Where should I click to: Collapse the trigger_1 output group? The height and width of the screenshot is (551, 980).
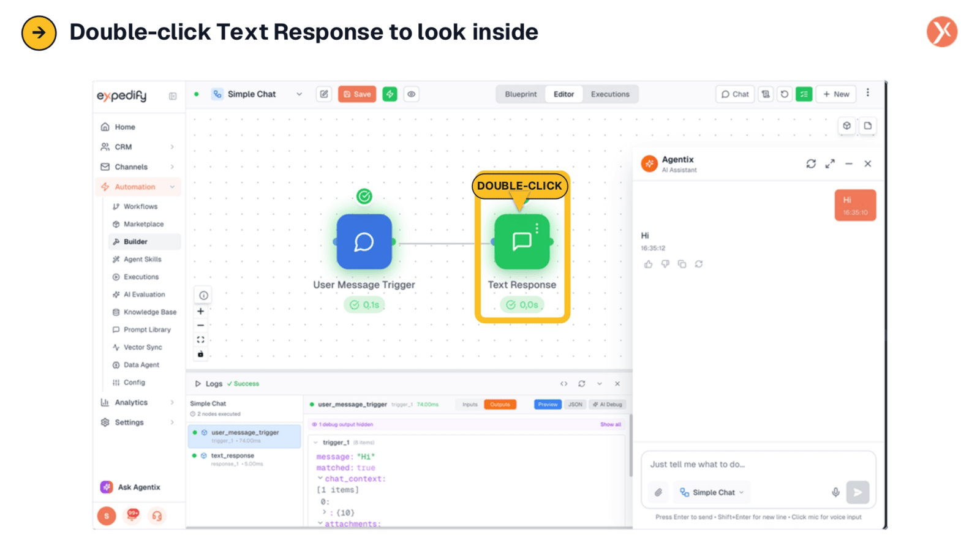tap(316, 443)
